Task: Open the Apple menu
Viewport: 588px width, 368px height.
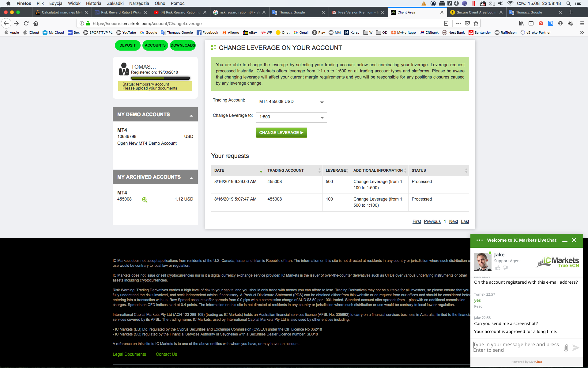Action: tap(8, 3)
